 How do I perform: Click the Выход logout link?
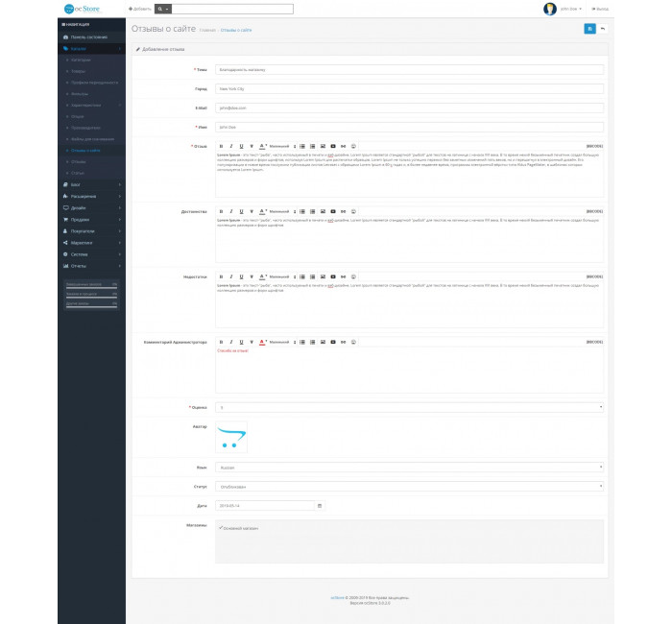pos(600,9)
